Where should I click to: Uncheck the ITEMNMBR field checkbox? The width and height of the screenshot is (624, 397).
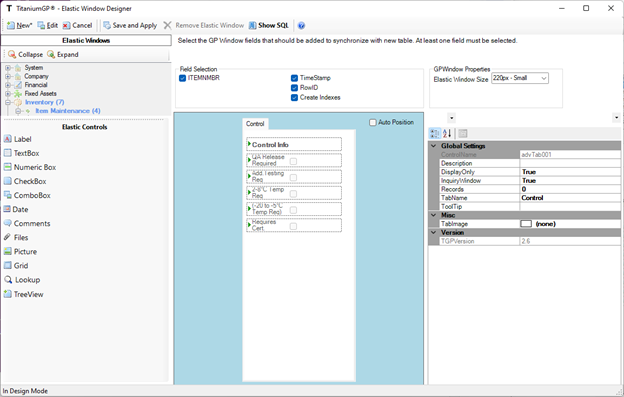pyautogui.click(x=183, y=78)
